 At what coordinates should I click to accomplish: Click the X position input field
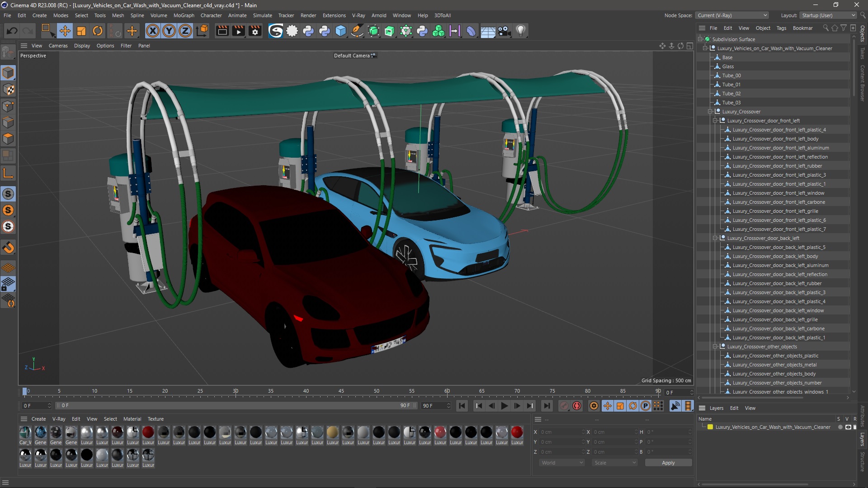(562, 432)
